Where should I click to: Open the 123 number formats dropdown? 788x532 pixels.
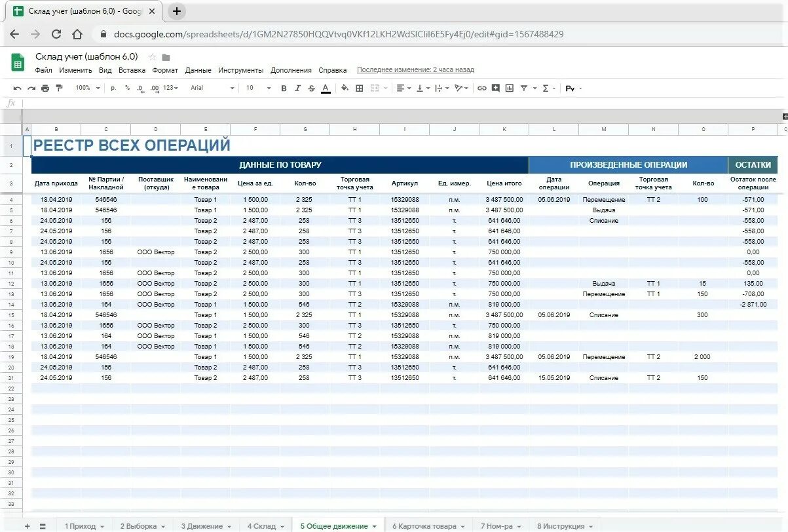point(170,88)
